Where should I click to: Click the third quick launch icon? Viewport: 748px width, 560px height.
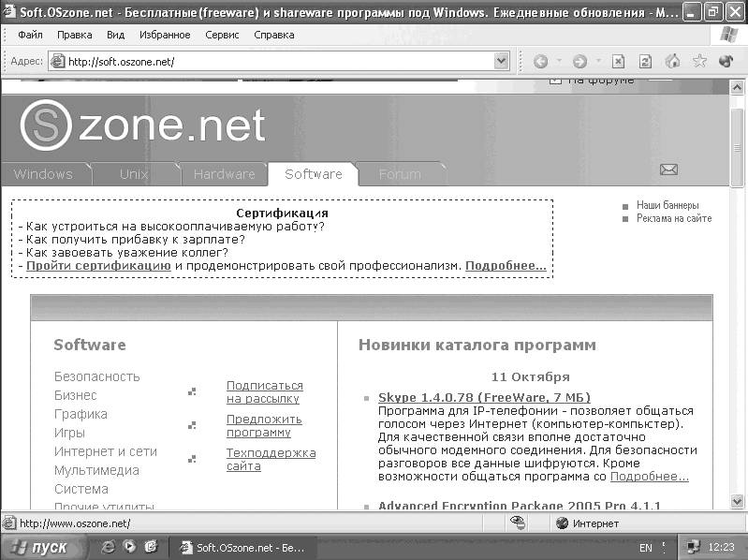(x=152, y=547)
